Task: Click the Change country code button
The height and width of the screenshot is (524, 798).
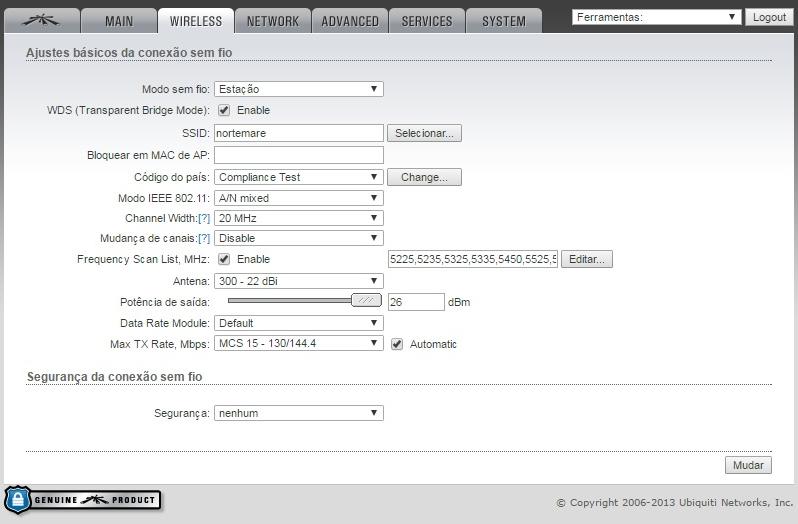Action: (424, 177)
